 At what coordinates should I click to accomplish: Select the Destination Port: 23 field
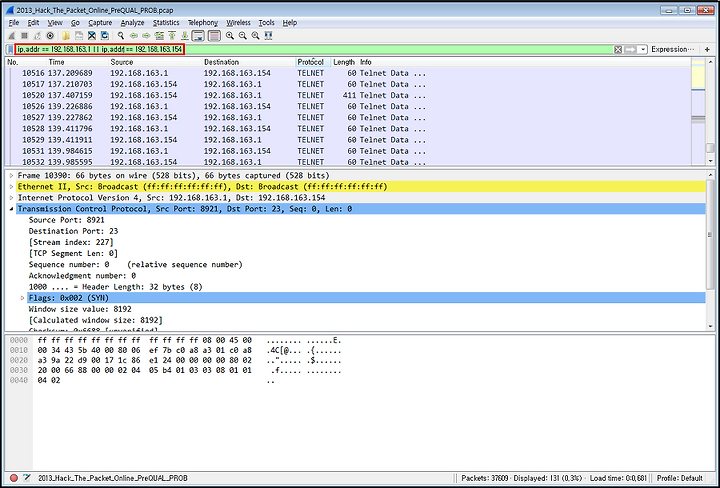73,231
